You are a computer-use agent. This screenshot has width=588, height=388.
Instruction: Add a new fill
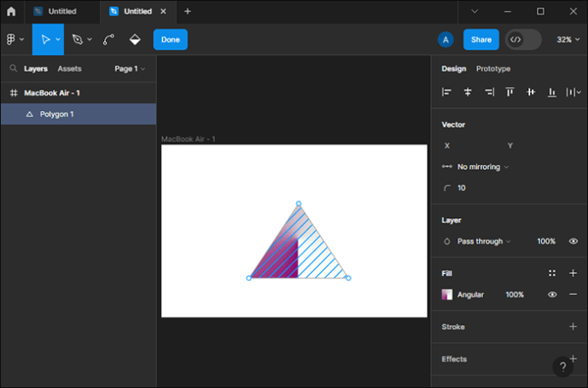point(573,273)
